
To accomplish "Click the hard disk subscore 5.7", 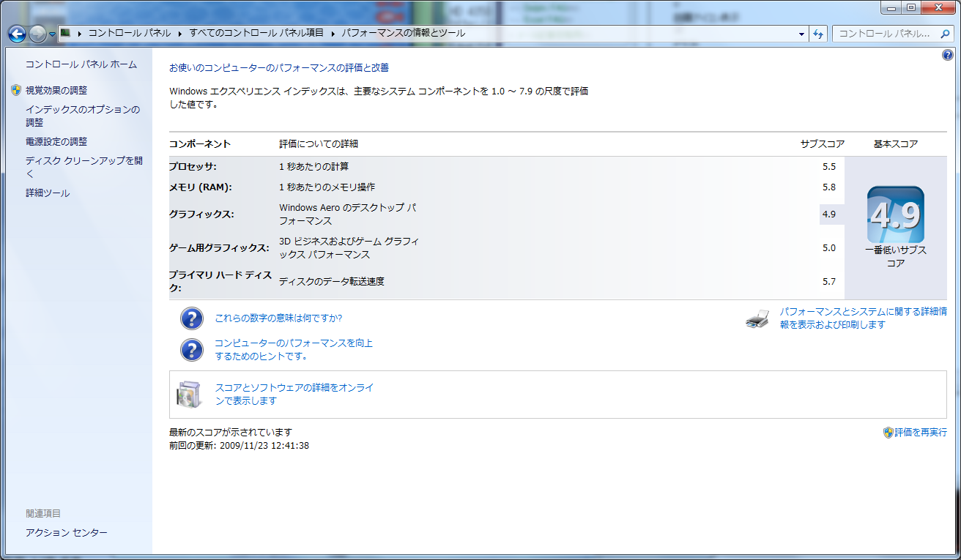I will [x=829, y=281].
